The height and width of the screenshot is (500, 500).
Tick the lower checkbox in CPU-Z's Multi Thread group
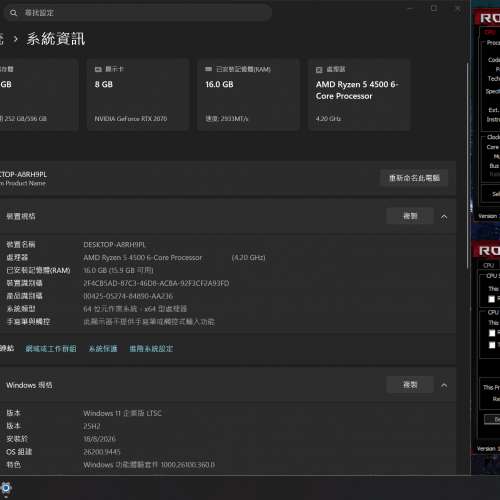point(492,345)
